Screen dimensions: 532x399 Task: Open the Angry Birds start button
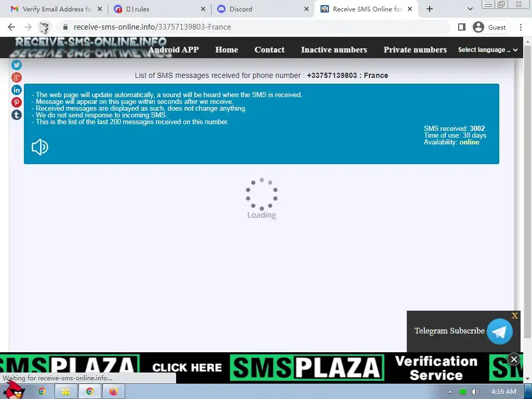click(x=13, y=391)
